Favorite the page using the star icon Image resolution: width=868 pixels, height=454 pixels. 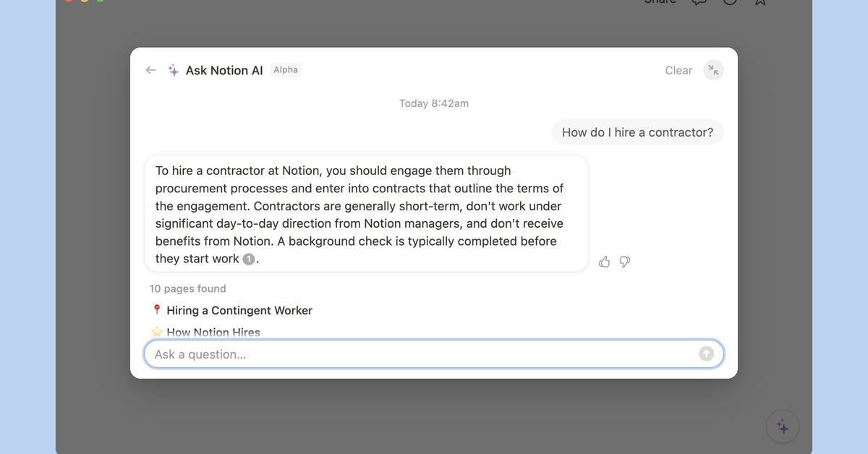[x=760, y=4]
